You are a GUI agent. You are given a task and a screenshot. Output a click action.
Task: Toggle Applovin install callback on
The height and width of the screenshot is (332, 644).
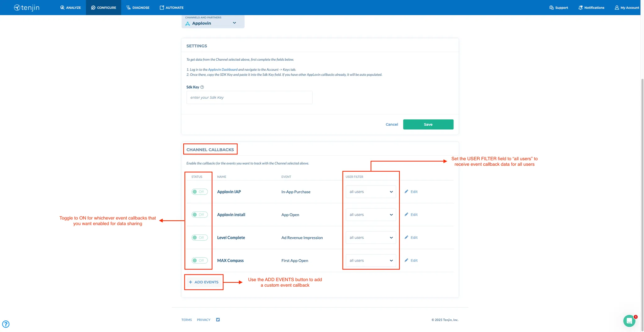pos(200,215)
